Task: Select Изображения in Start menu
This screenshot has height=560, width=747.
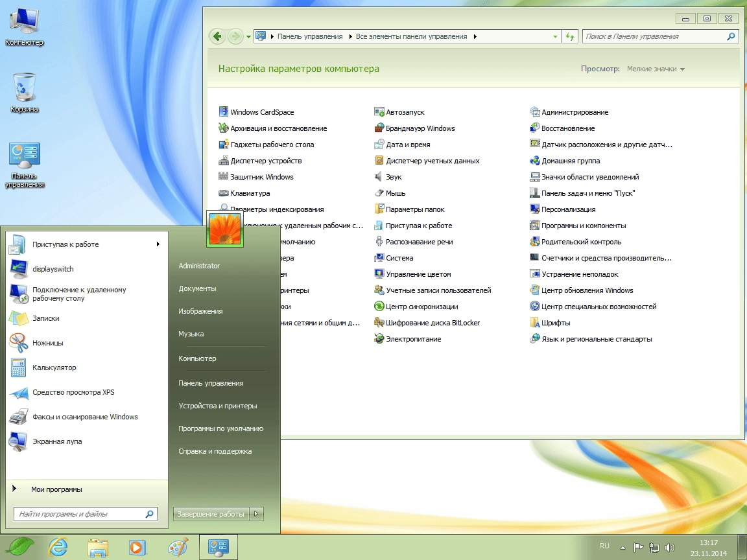Action: (x=200, y=311)
